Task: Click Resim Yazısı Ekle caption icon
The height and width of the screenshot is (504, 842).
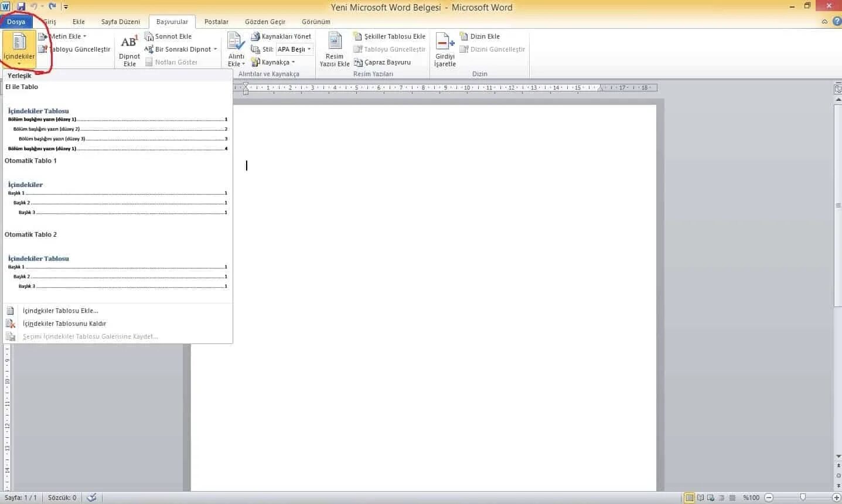Action: pyautogui.click(x=335, y=50)
